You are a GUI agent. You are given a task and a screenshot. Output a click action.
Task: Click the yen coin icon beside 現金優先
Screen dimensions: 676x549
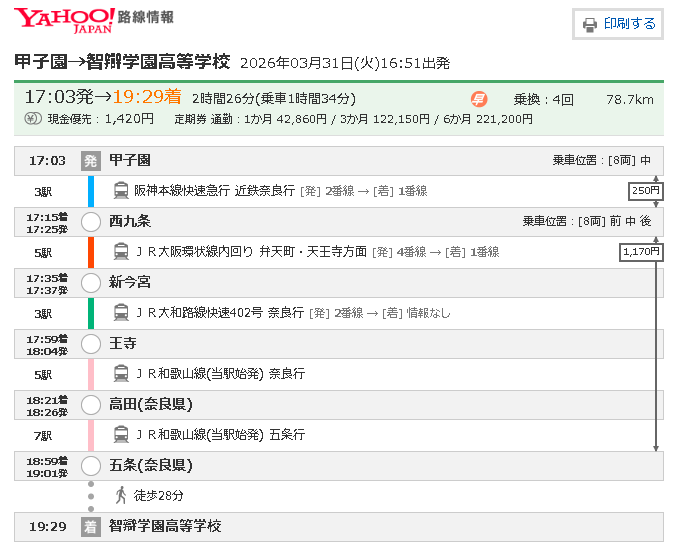[x=33, y=119]
